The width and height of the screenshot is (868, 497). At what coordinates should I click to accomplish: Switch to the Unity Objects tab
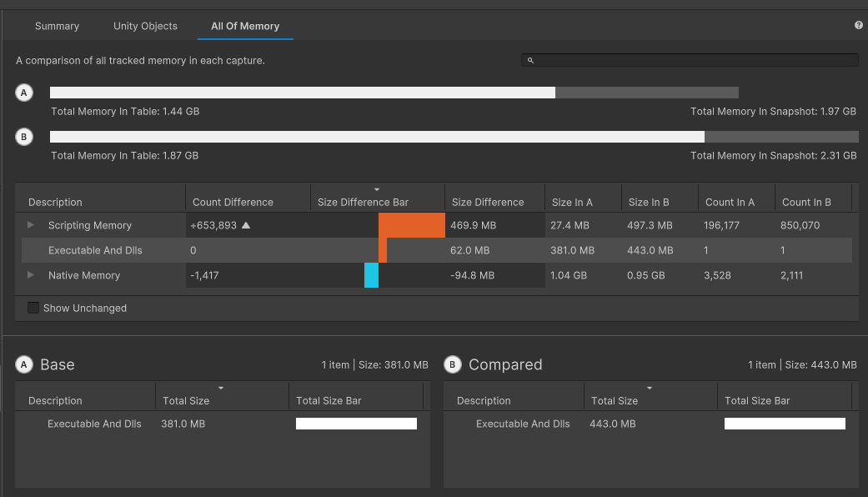[144, 26]
